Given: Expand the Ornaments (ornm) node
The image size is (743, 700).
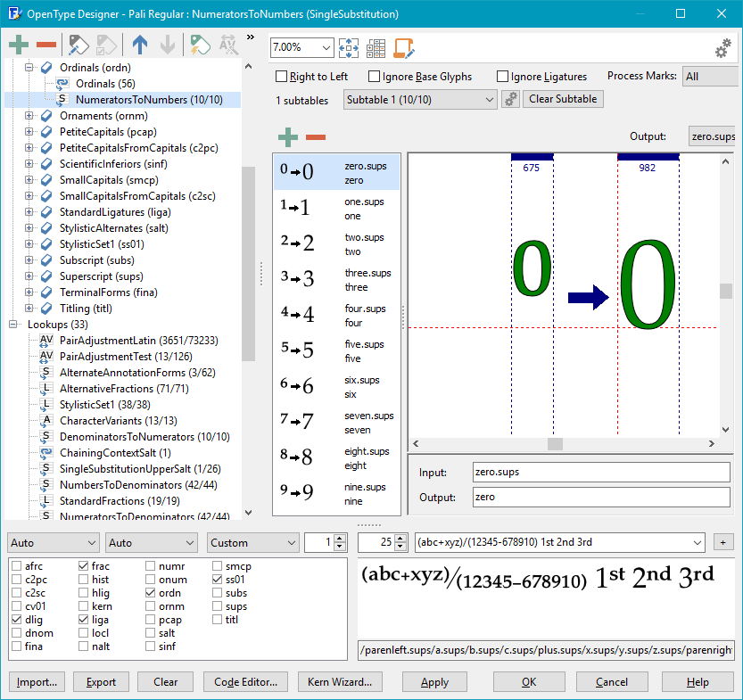Looking at the screenshot, I should (29, 116).
